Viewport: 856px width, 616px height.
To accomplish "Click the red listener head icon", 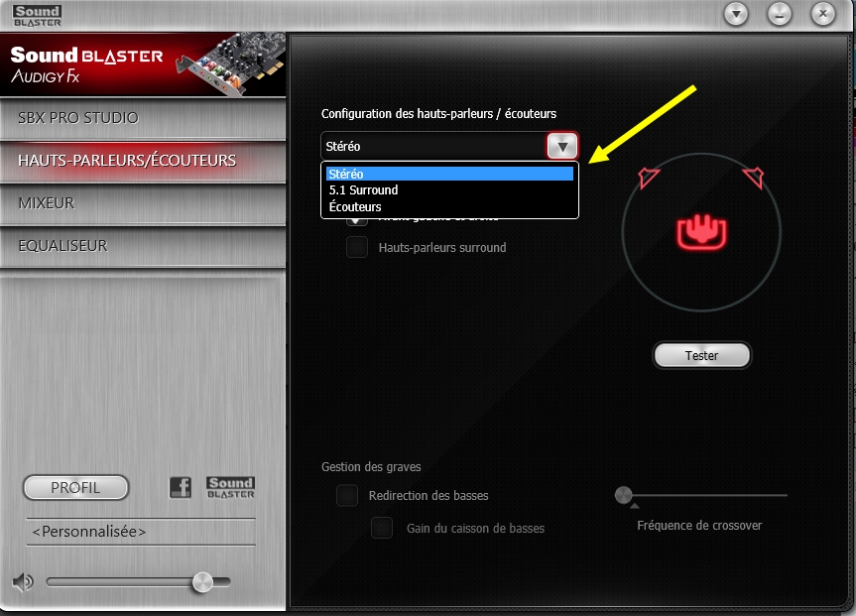I will 701,232.
